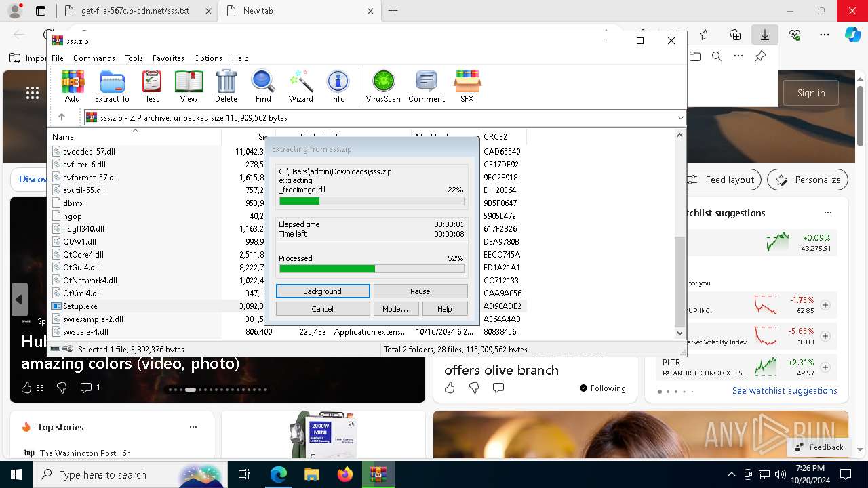Launch the Wizard tool

(x=300, y=86)
